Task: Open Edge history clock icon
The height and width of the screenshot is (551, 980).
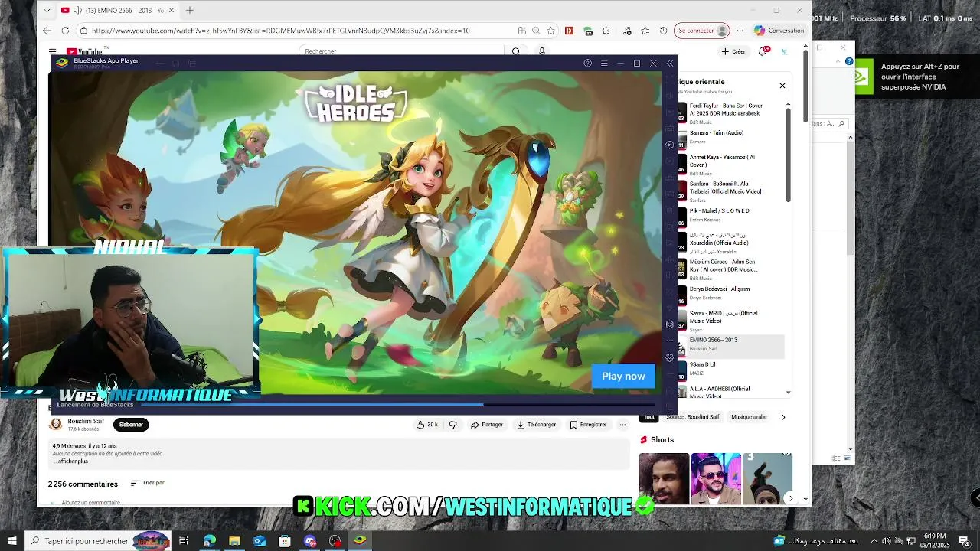Action: pos(663,31)
